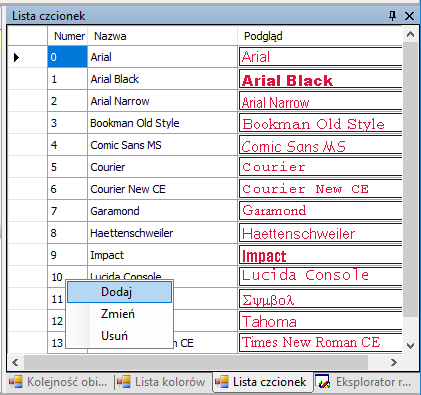The image size is (421, 395).
Task: Click the Lista czcionek tab icon
Action: pyautogui.click(x=222, y=382)
